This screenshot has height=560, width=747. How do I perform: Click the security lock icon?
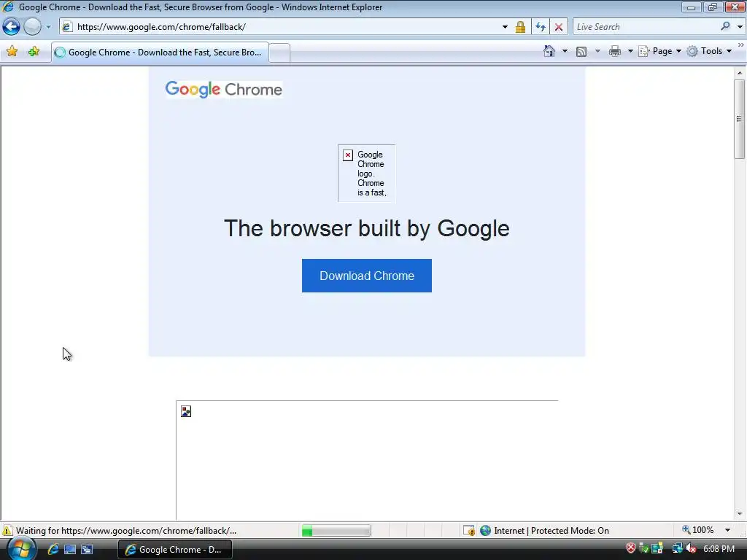(x=520, y=27)
